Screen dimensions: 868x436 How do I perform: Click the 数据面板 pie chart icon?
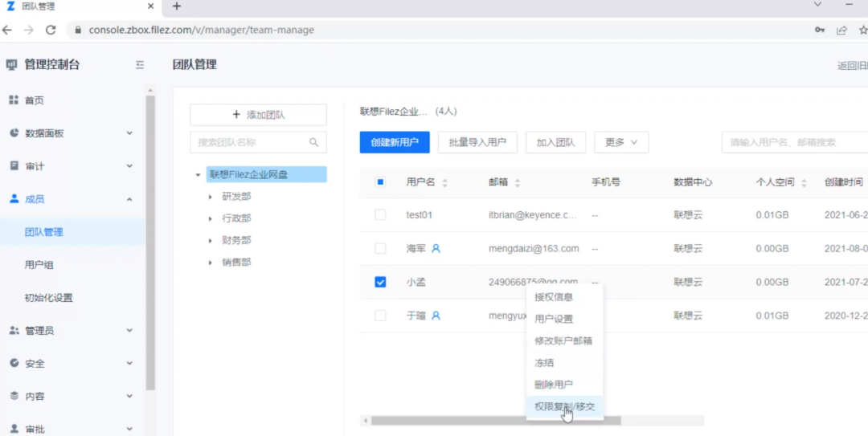pos(14,132)
